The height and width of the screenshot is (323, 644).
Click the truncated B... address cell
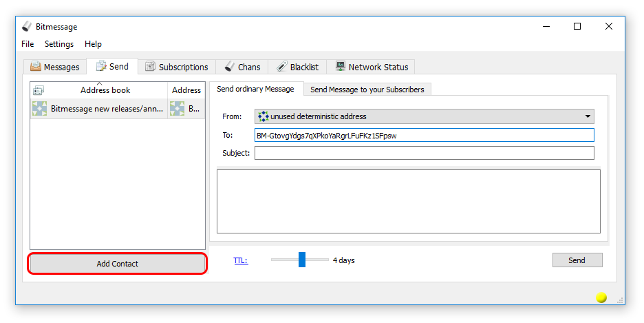[186, 109]
